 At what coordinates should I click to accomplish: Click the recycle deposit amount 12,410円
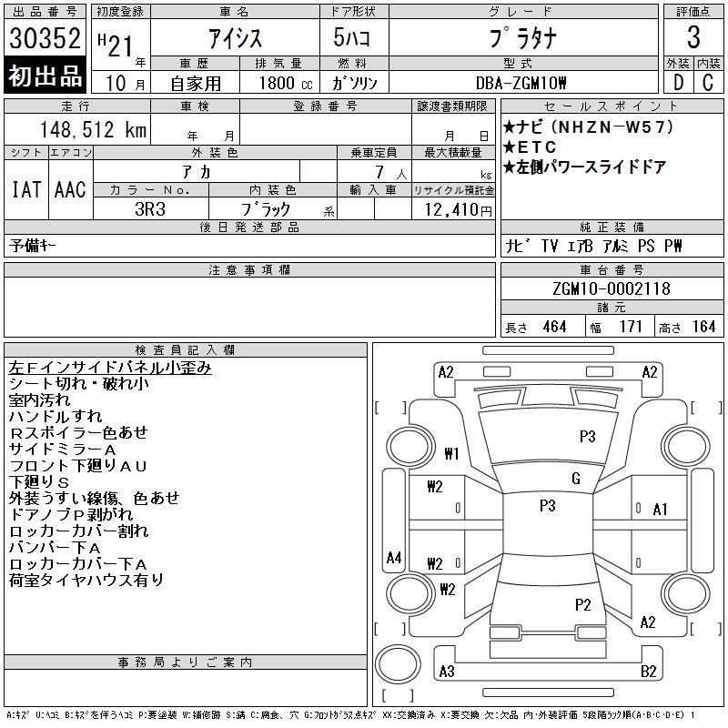pos(453,209)
